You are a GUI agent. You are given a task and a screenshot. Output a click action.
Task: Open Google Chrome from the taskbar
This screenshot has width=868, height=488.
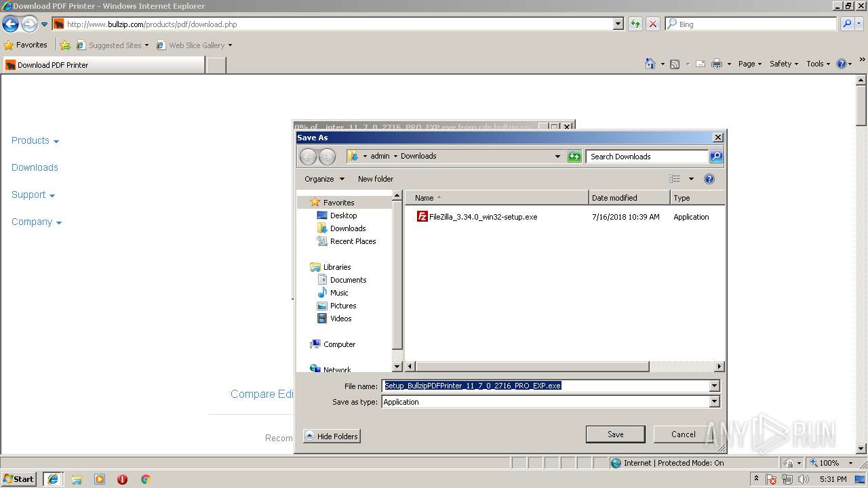[145, 479]
